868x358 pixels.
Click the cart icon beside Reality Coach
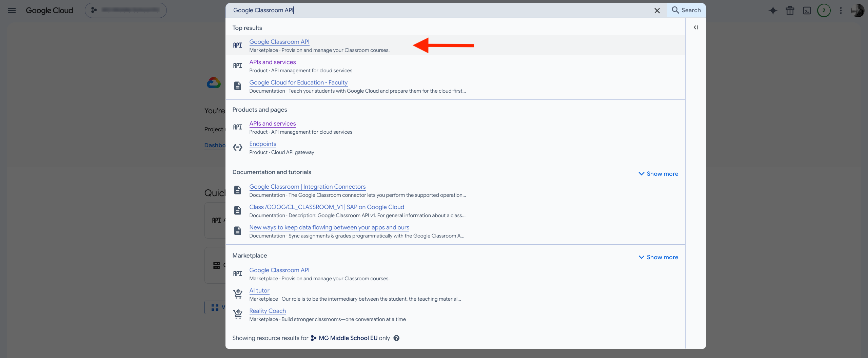237,314
